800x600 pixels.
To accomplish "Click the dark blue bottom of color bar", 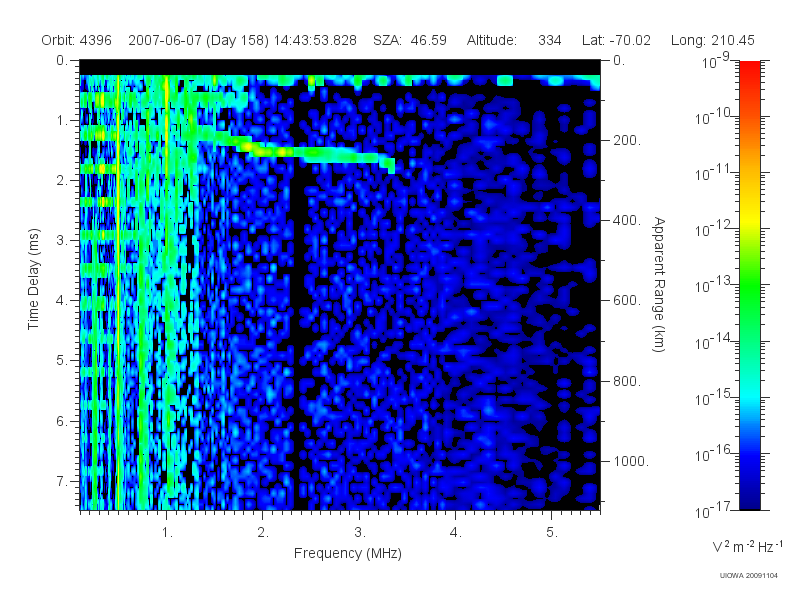I will 749,500.
